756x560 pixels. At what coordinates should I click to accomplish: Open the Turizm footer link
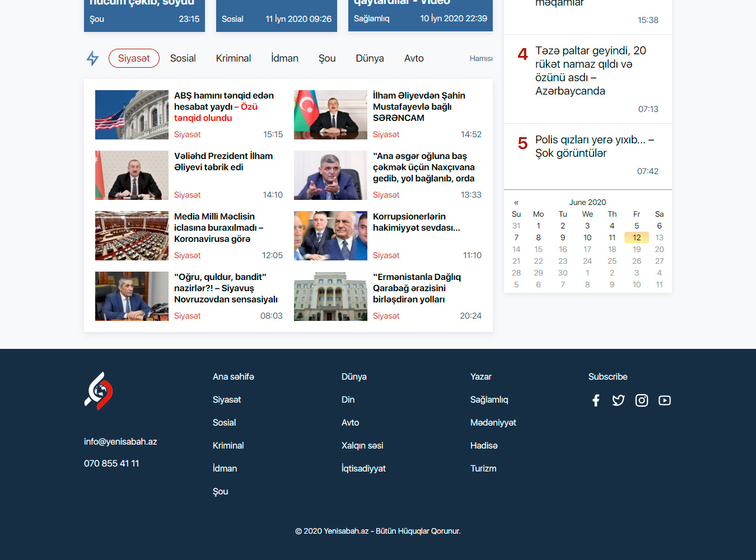483,468
